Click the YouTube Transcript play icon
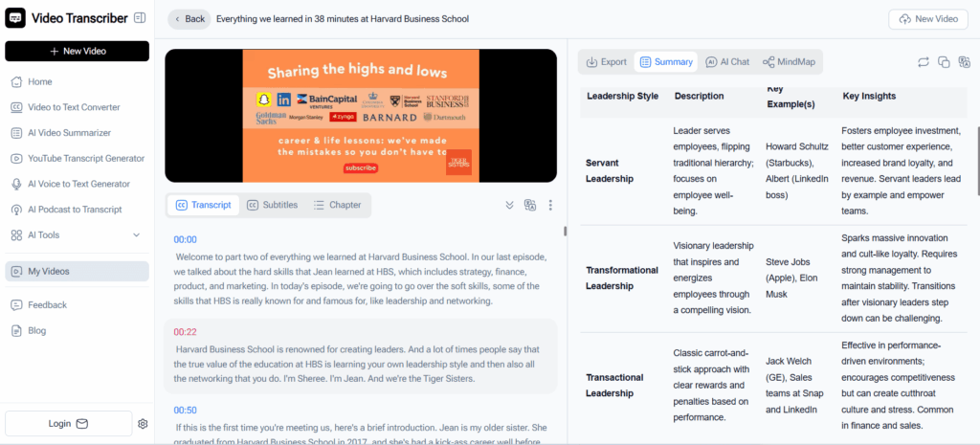 click(x=17, y=159)
